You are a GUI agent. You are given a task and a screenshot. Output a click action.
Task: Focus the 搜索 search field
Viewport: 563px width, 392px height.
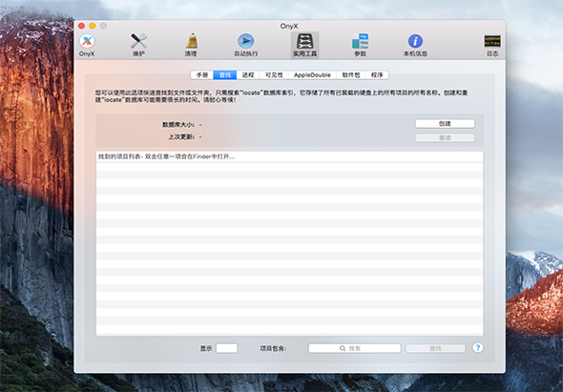click(x=354, y=348)
